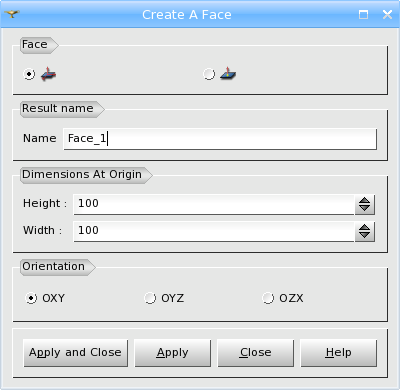Increase the Width value with up arrow

[x=365, y=227]
